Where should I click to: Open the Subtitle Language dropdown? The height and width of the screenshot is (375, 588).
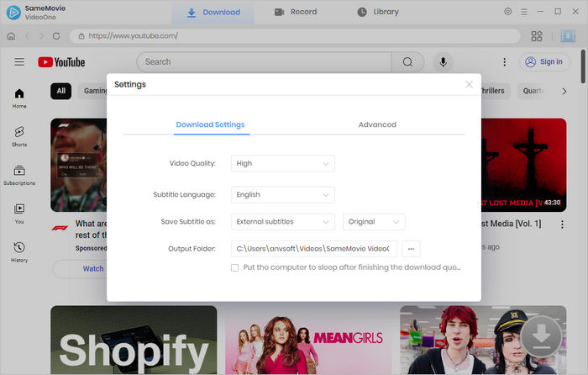click(x=283, y=195)
